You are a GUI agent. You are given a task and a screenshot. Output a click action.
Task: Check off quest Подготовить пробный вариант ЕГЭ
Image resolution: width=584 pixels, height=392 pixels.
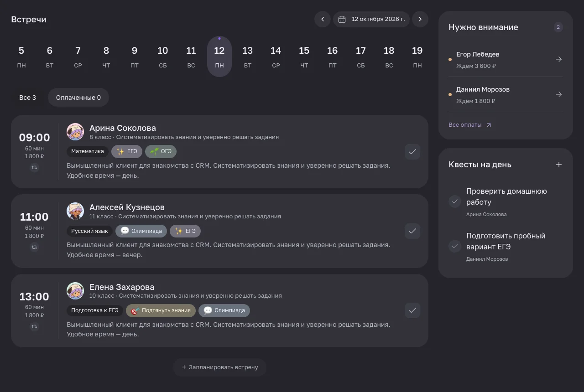click(455, 246)
